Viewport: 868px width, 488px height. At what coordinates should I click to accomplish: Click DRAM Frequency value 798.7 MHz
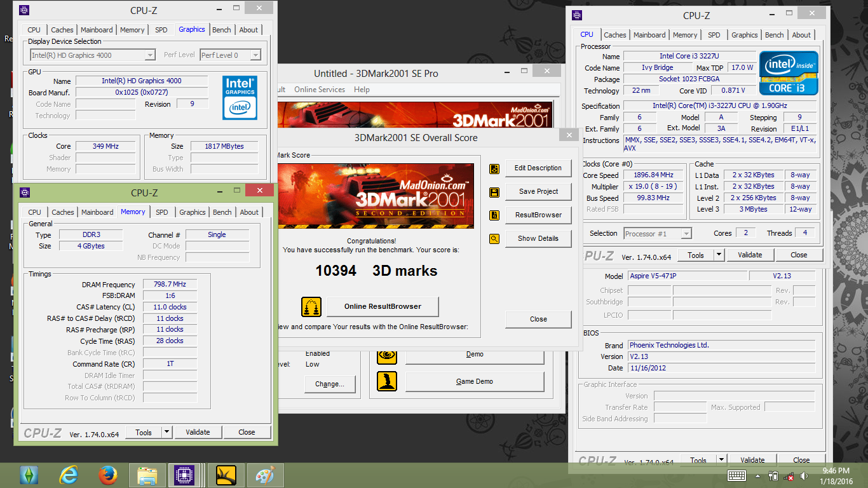170,285
